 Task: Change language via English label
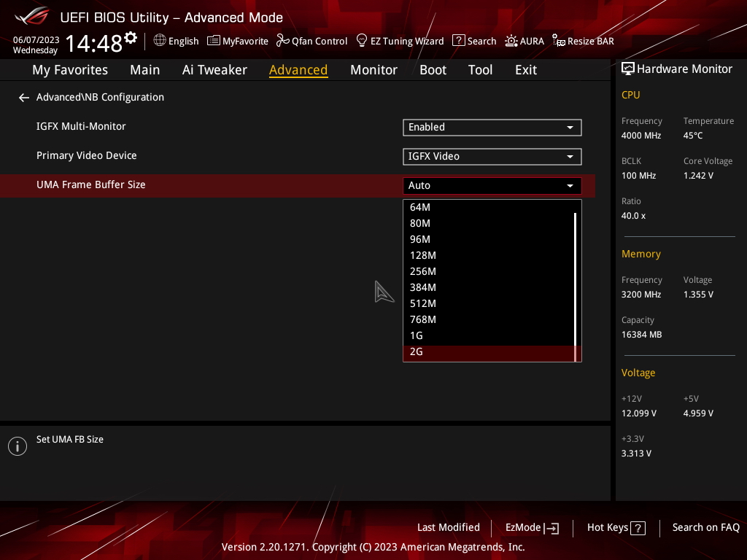pos(183,42)
